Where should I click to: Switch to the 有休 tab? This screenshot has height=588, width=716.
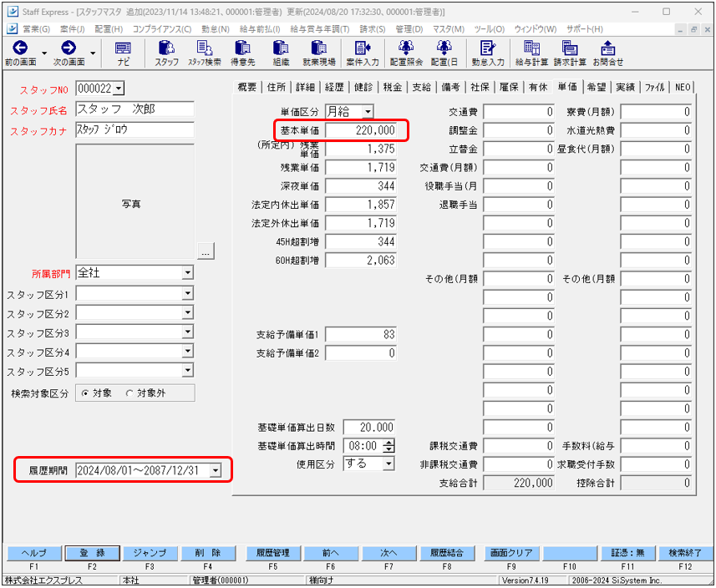click(x=538, y=87)
